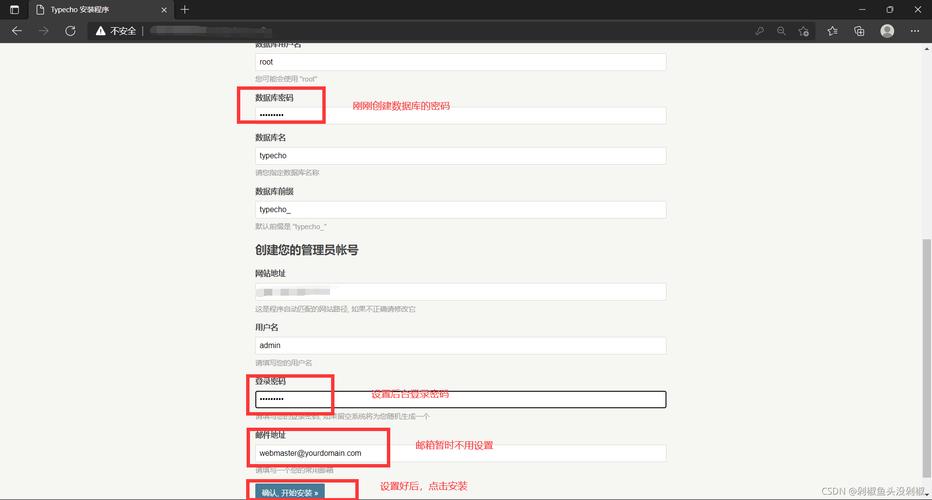Image resolution: width=932 pixels, height=500 pixels.
Task: Open the collections icon
Action: (859, 31)
